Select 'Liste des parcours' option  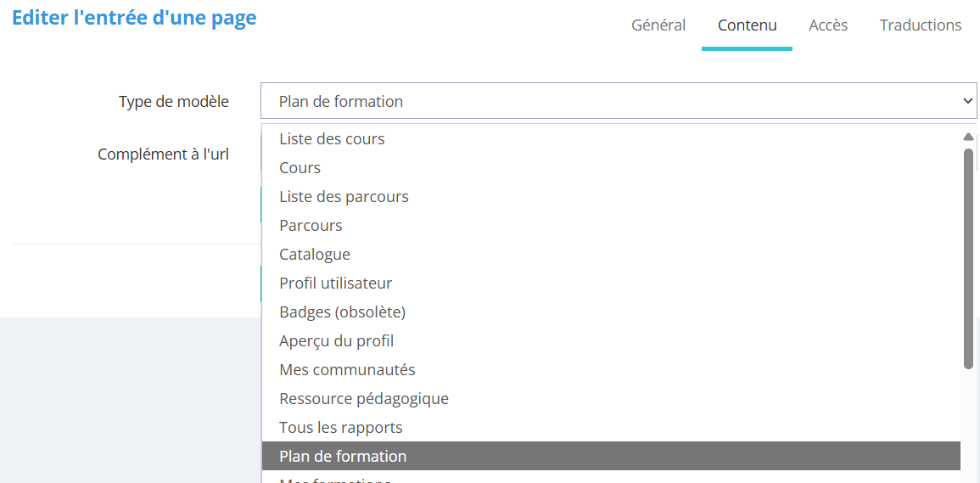(x=344, y=197)
